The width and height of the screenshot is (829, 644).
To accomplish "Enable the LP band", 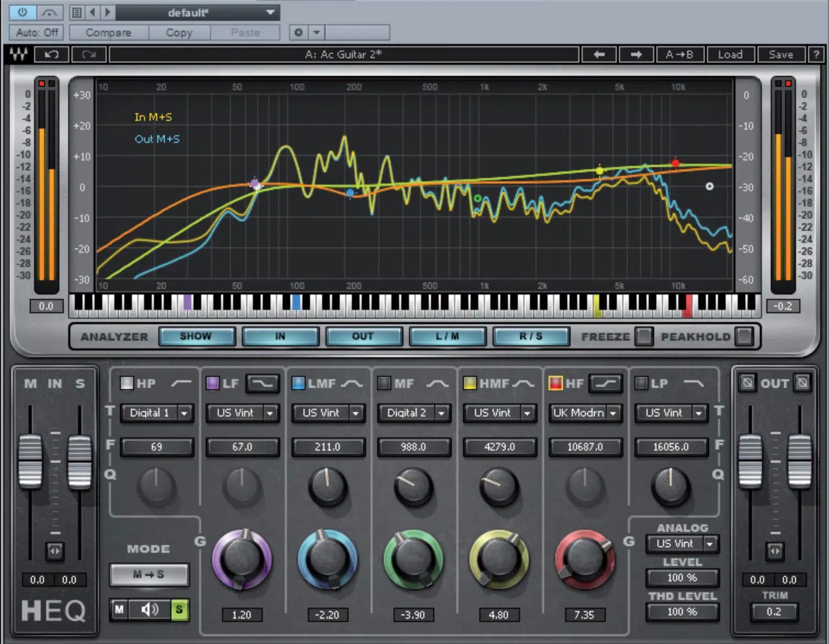I will 641,383.
